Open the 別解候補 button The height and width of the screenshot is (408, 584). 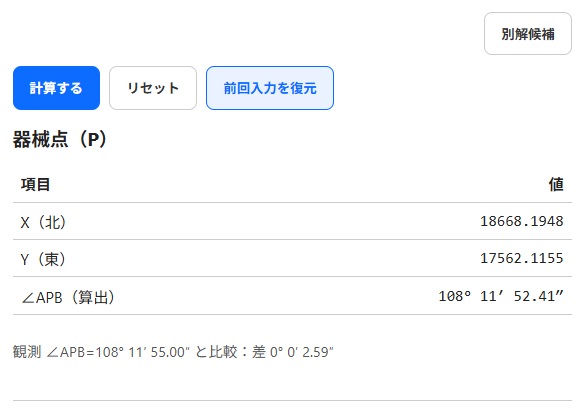[x=528, y=34]
